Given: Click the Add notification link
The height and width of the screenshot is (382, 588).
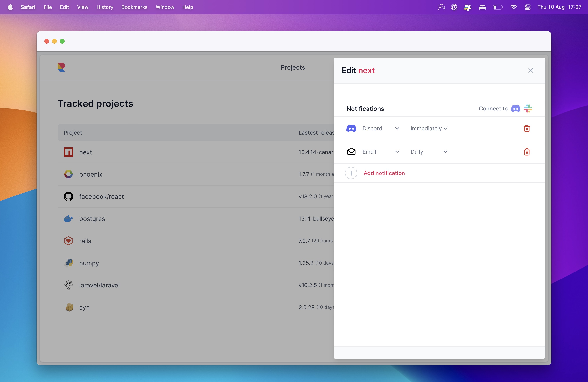Looking at the screenshot, I should (384, 173).
